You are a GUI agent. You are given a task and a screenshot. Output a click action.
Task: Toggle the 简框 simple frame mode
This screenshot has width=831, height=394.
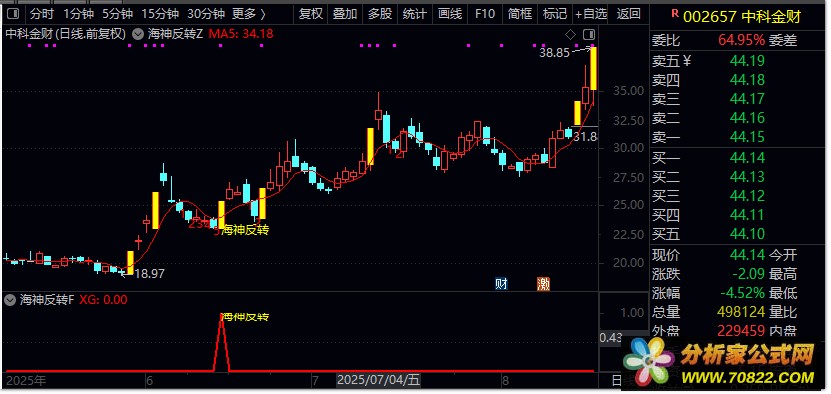click(x=519, y=14)
